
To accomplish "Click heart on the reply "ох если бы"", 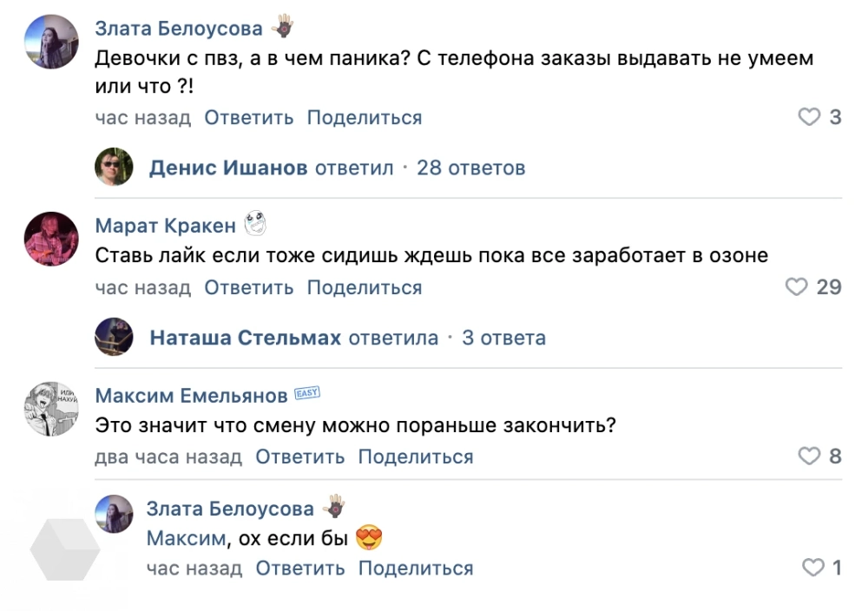I will coord(812,568).
